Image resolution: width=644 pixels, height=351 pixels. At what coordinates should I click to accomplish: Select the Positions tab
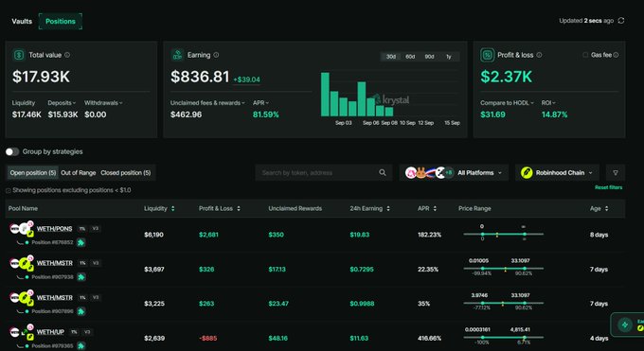click(x=61, y=22)
